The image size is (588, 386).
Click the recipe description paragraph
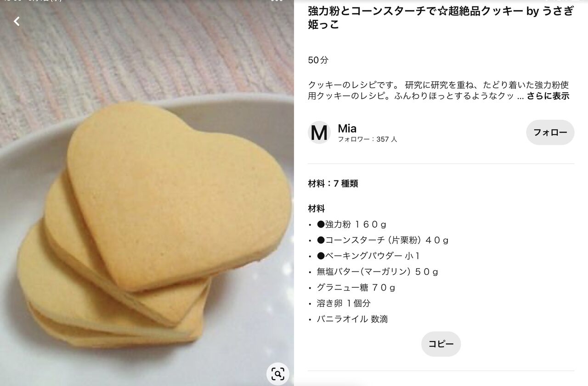(439, 90)
